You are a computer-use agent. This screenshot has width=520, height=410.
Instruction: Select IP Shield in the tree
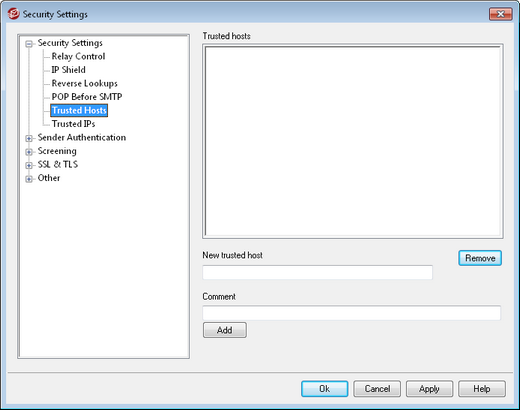point(69,70)
